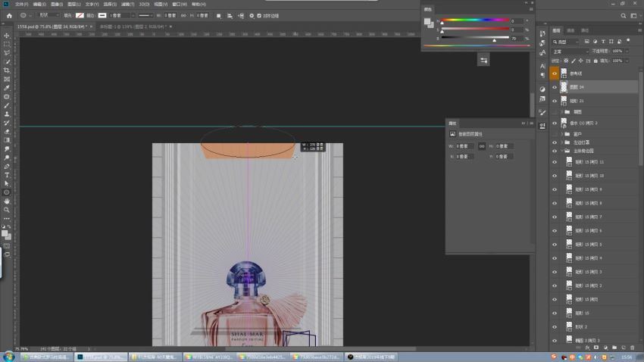Toggle visibility of 矩形 21 layer
644x362 pixels.
[x=555, y=101]
